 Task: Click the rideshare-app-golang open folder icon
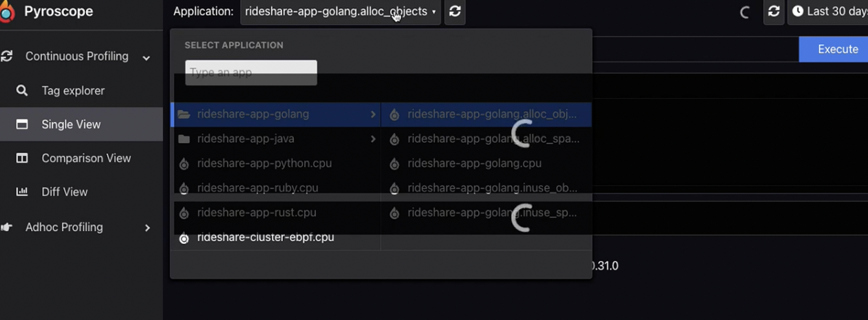tap(184, 114)
